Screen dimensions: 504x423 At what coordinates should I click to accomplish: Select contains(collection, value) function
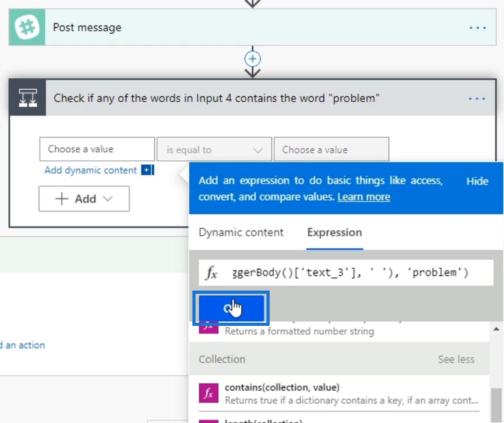tap(339, 393)
